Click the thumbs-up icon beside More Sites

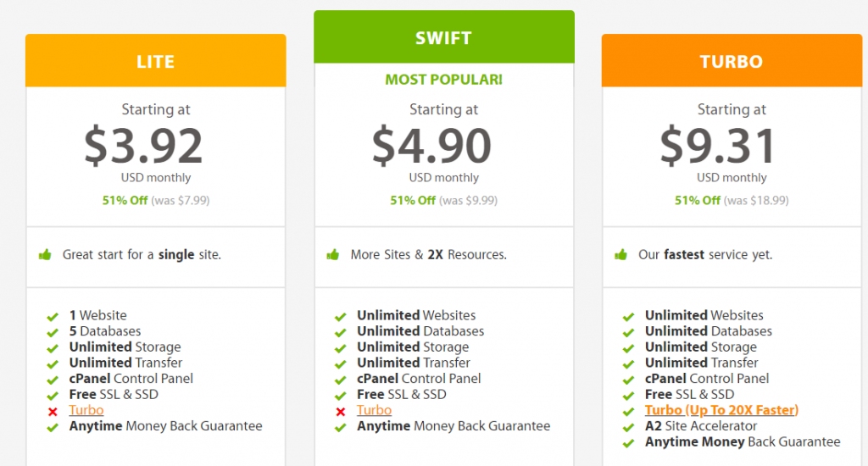332,254
